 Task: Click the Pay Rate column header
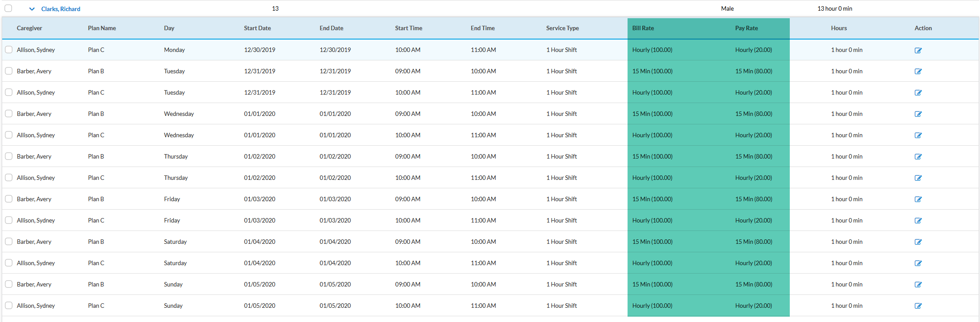coord(746,28)
